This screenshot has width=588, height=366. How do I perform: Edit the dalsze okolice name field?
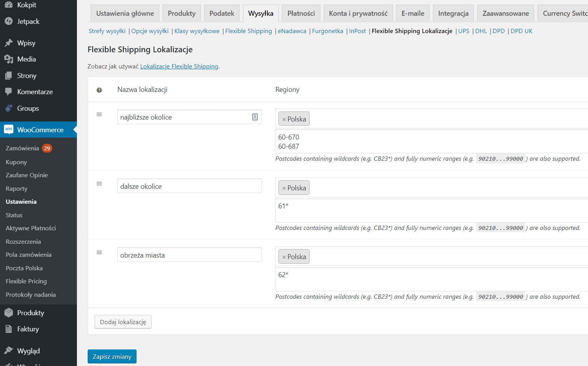click(x=189, y=186)
